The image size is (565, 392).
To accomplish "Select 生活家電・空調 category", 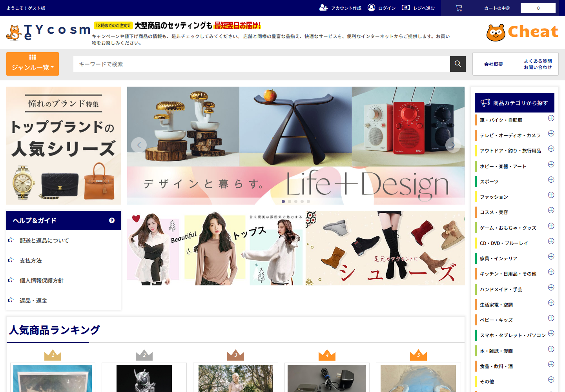I will tap(496, 305).
